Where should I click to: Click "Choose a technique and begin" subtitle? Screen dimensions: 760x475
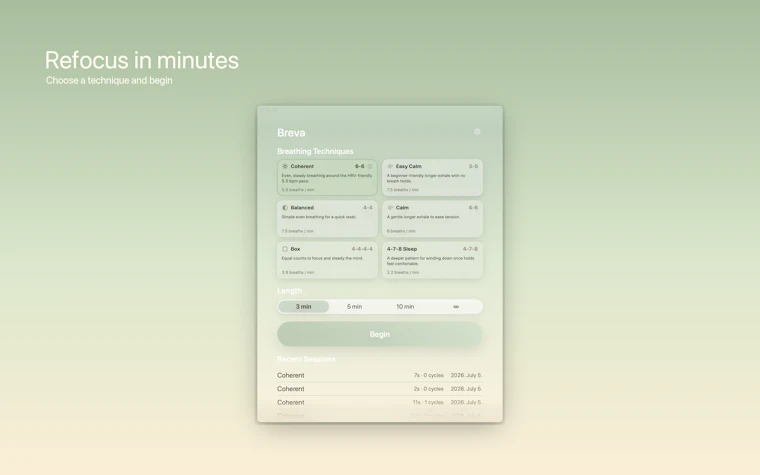(109, 80)
